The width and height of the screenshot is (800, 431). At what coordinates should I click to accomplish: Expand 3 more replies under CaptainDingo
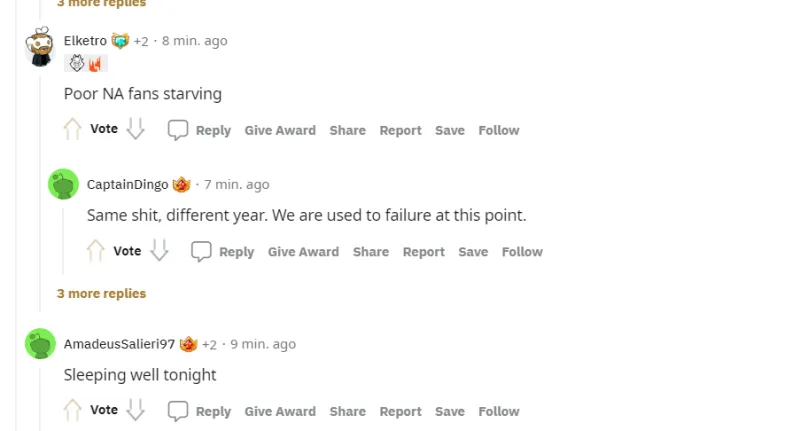coord(101,294)
